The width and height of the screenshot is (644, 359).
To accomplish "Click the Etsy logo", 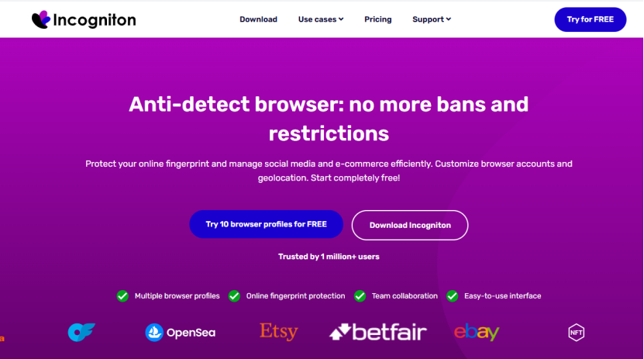I will pyautogui.click(x=279, y=332).
